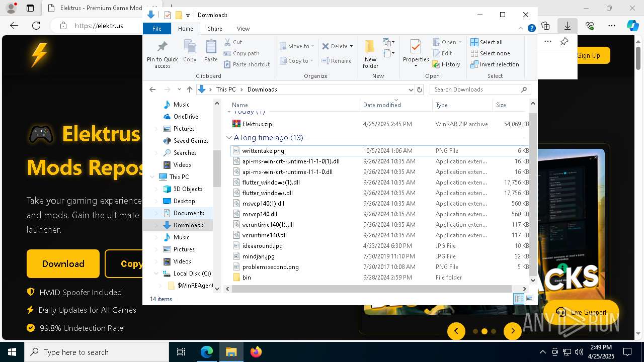
Task: Expand 3D Objects tree node
Action: coord(156,189)
